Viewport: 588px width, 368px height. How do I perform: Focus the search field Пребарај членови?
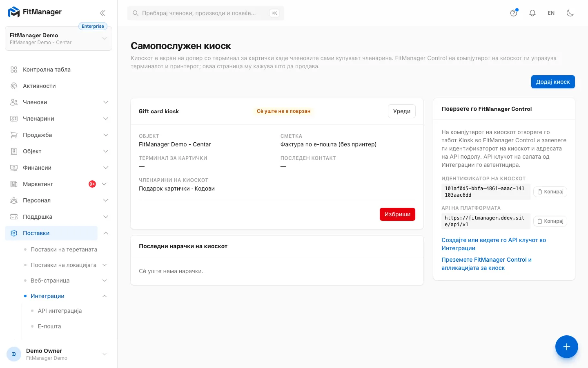[206, 13]
